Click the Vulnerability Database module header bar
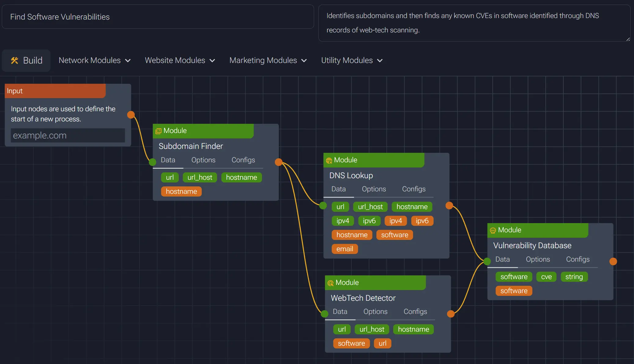 click(x=538, y=230)
